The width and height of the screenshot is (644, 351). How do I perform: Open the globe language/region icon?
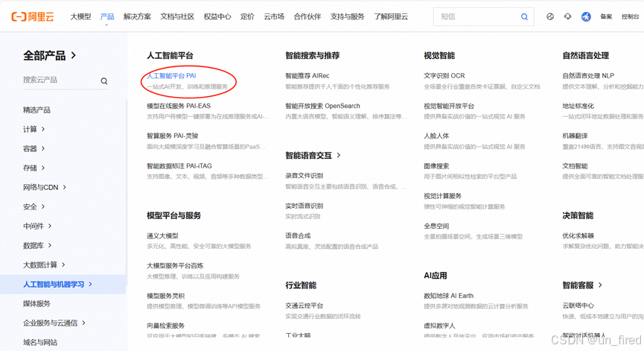pos(550,16)
